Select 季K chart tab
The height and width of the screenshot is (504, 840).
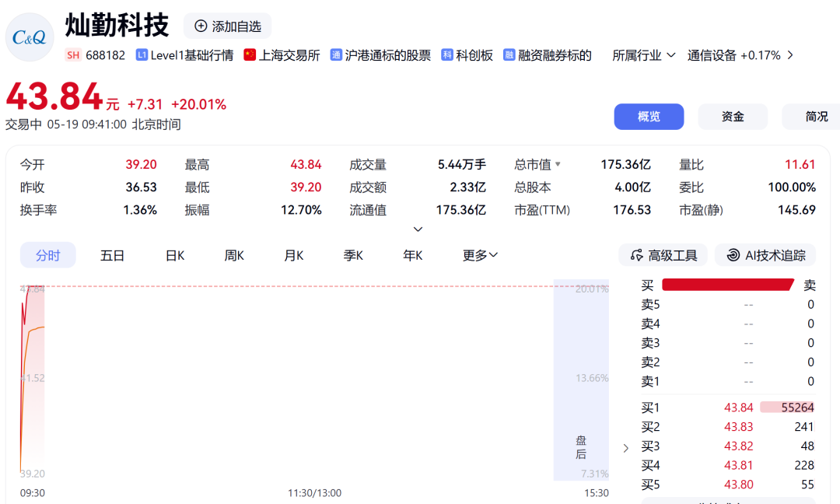pos(353,255)
